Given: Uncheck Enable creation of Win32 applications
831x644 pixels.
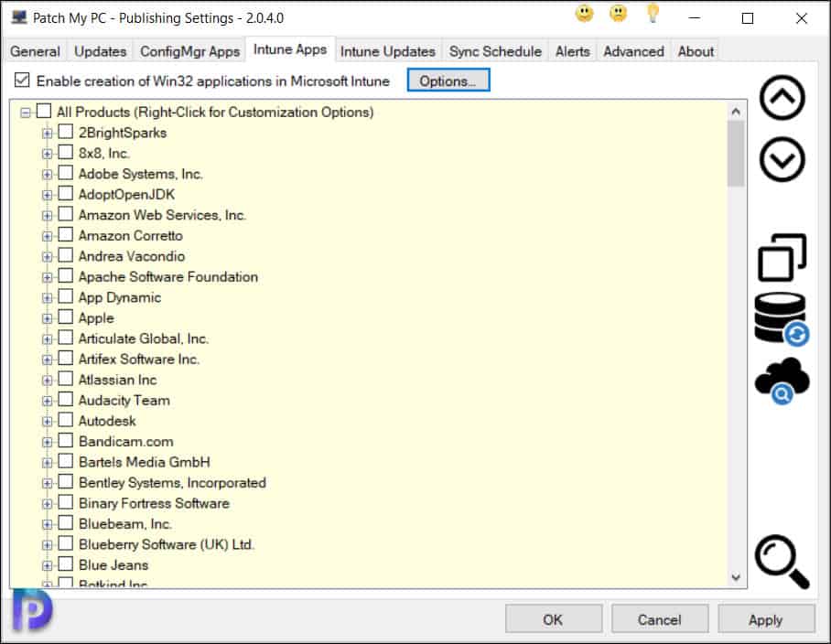Looking at the screenshot, I should tap(22, 80).
